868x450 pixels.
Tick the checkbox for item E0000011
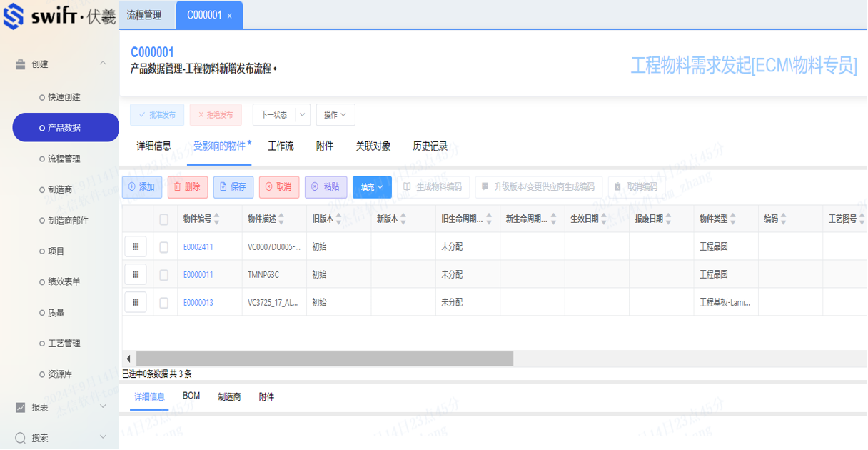(164, 275)
